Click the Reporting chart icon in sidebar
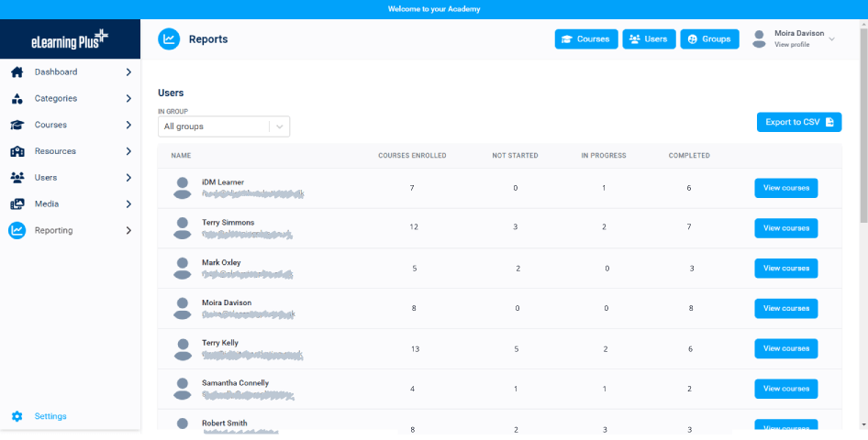868x440 pixels. pos(17,231)
